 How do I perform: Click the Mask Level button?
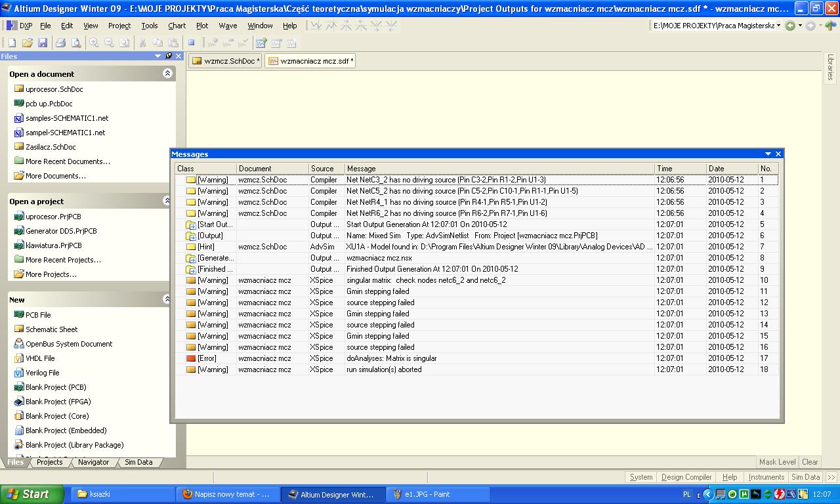(778, 462)
